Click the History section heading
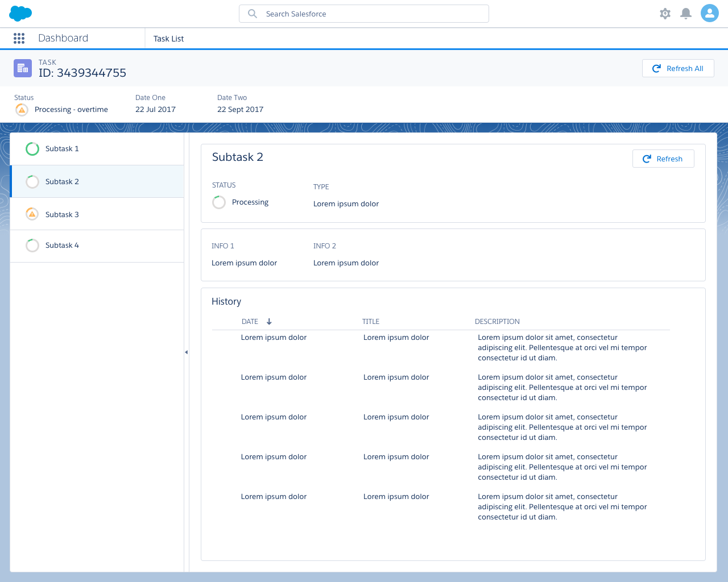The width and height of the screenshot is (728, 582). tap(226, 302)
